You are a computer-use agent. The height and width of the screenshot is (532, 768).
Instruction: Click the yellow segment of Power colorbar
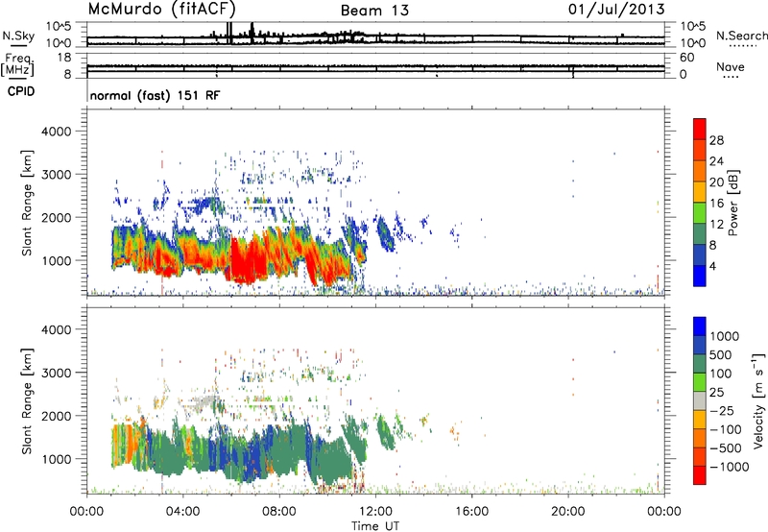(x=700, y=192)
